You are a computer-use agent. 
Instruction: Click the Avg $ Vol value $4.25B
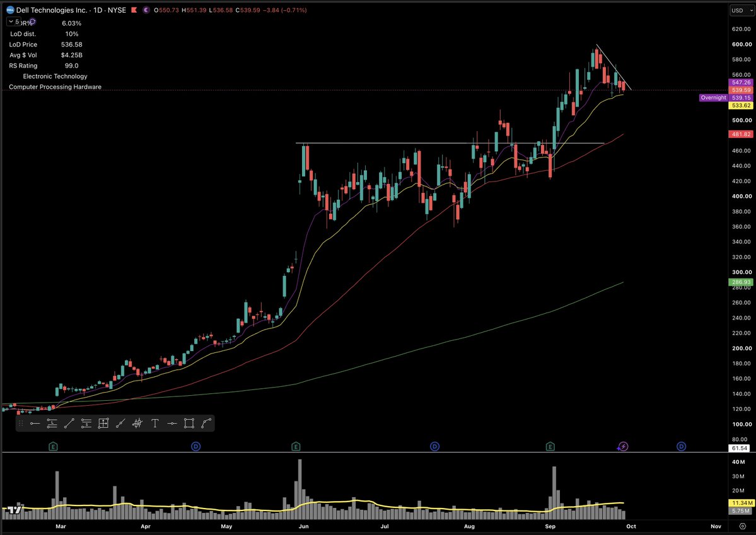pos(71,55)
